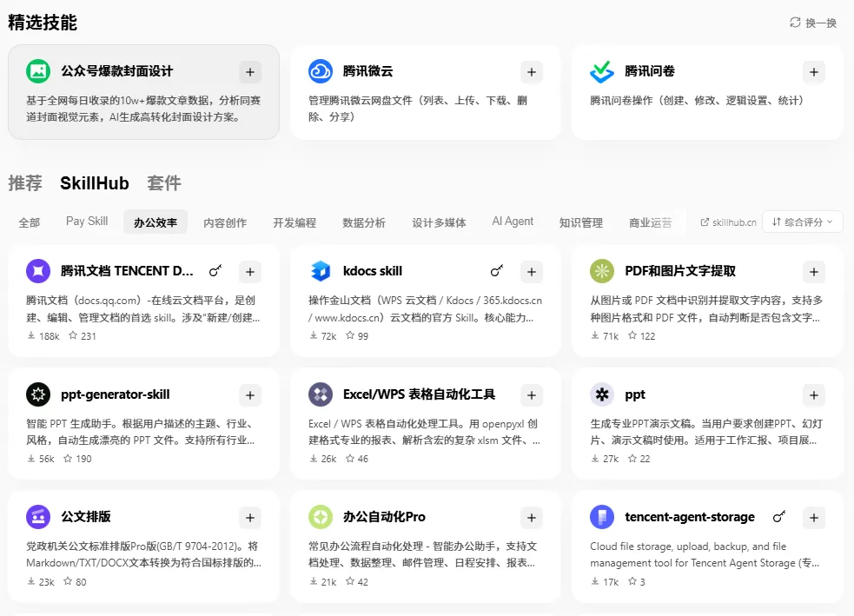The height and width of the screenshot is (616, 854).
Task: Click the star icon showing 122
Action: click(632, 335)
